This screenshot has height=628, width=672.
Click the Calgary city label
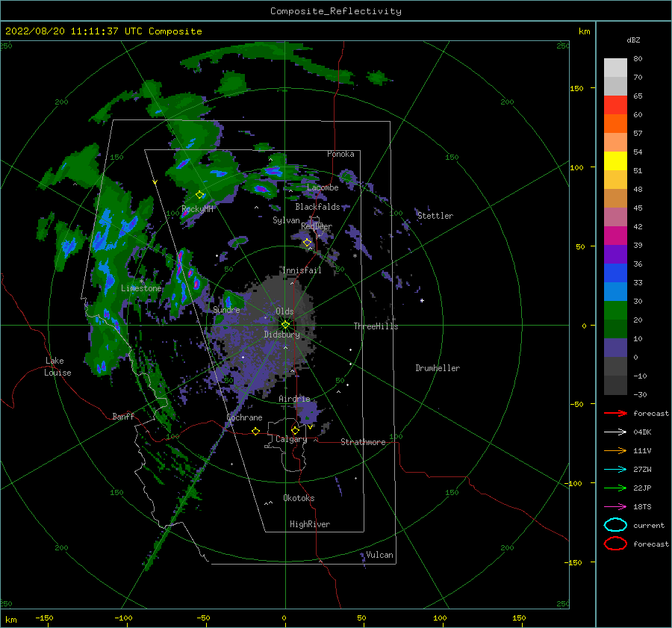coord(291,439)
